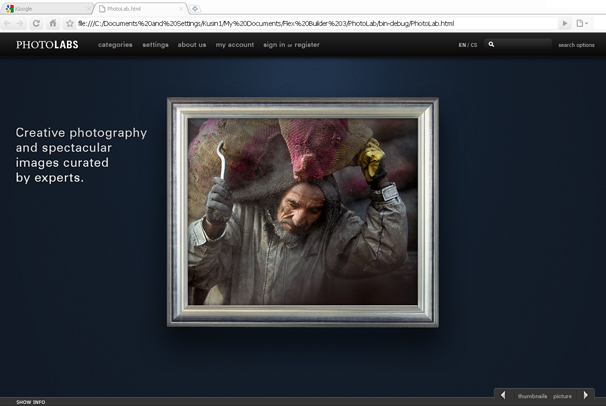The height and width of the screenshot is (406, 606).
Task: Click the sign in link
Action: (273, 45)
